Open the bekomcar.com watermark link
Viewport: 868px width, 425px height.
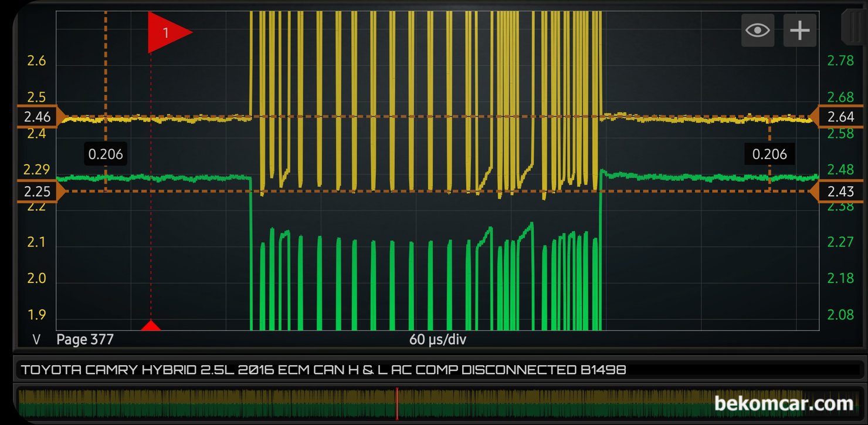point(784,404)
